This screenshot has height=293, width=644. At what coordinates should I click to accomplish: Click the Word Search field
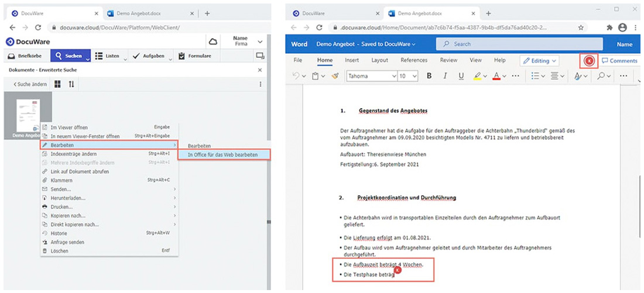click(x=519, y=44)
